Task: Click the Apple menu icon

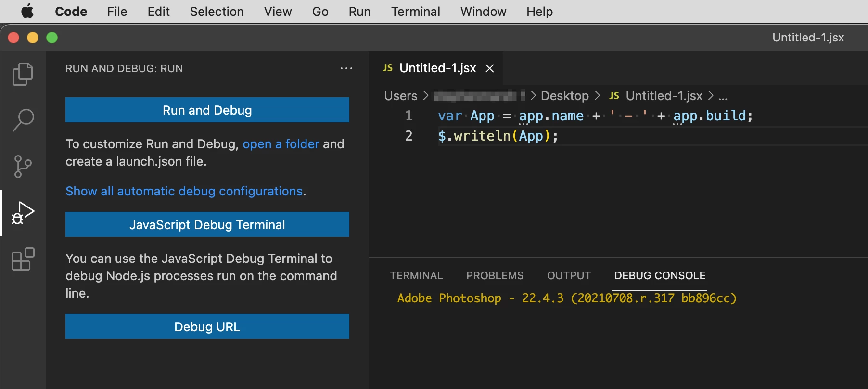Action: (27, 11)
